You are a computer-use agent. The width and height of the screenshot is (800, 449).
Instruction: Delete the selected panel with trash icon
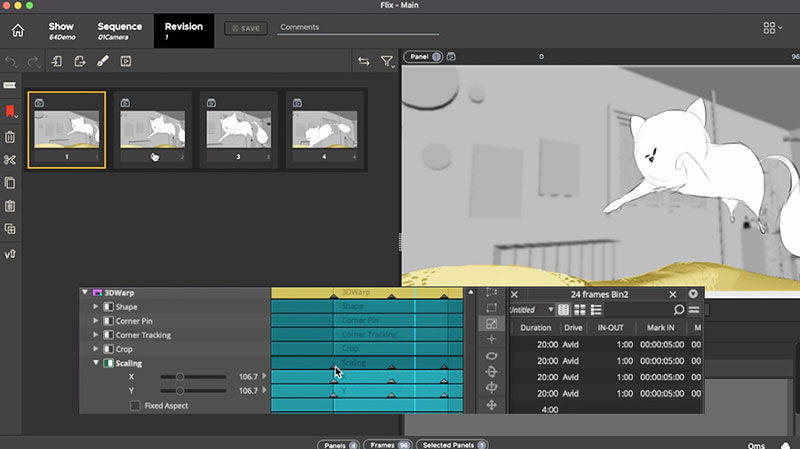tap(10, 137)
